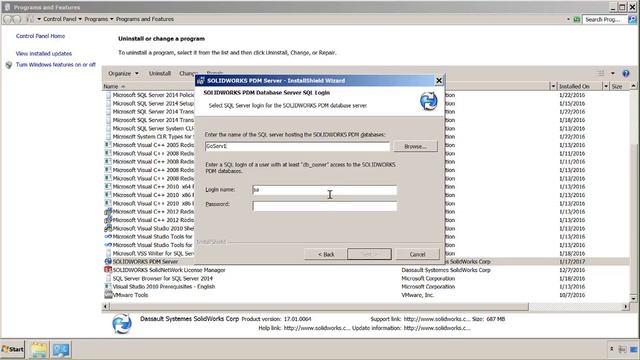Select VMware Tools in the list

(130, 295)
